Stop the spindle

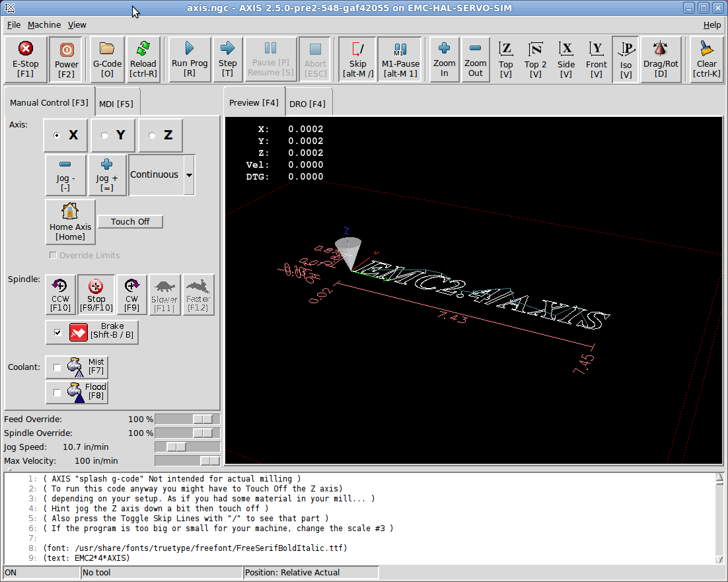(96, 295)
